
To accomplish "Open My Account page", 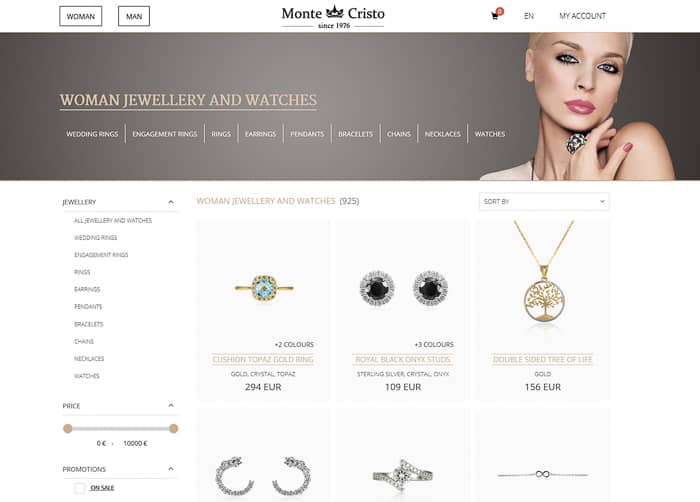I will [x=583, y=16].
